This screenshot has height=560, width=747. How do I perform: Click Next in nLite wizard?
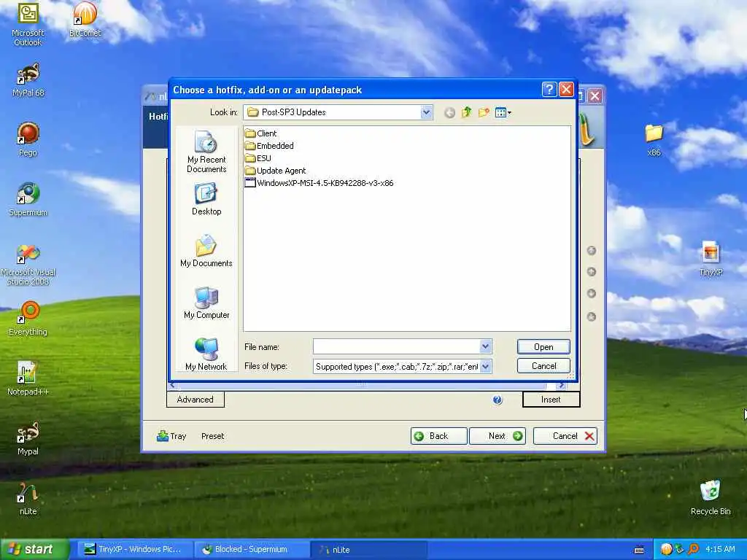pos(498,436)
